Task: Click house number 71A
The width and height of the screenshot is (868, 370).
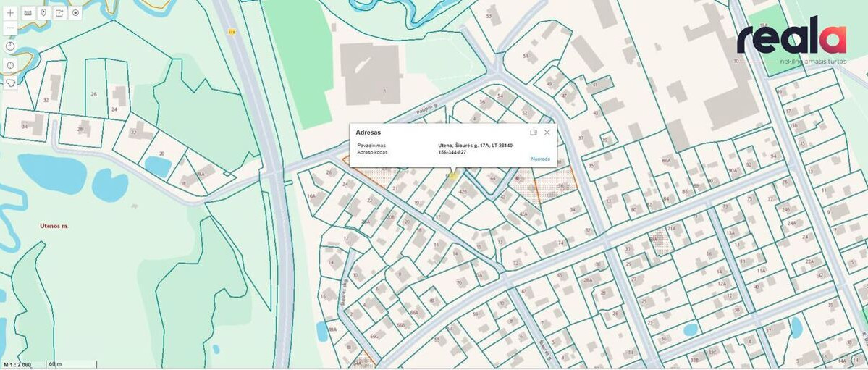Action: tap(672, 228)
